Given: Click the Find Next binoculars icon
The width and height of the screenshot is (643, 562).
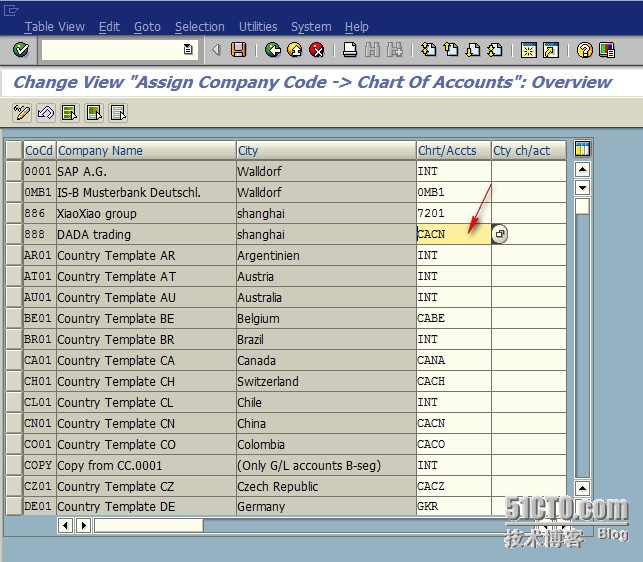Looking at the screenshot, I should 395,50.
